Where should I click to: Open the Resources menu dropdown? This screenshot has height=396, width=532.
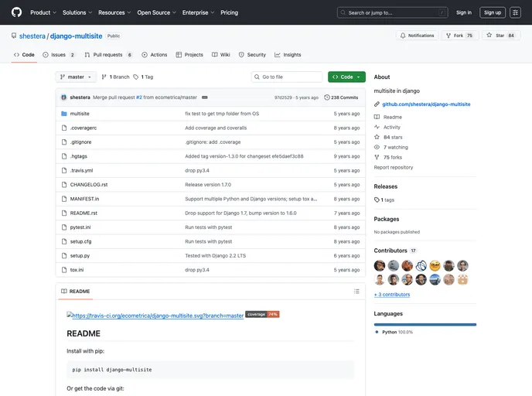[114, 12]
